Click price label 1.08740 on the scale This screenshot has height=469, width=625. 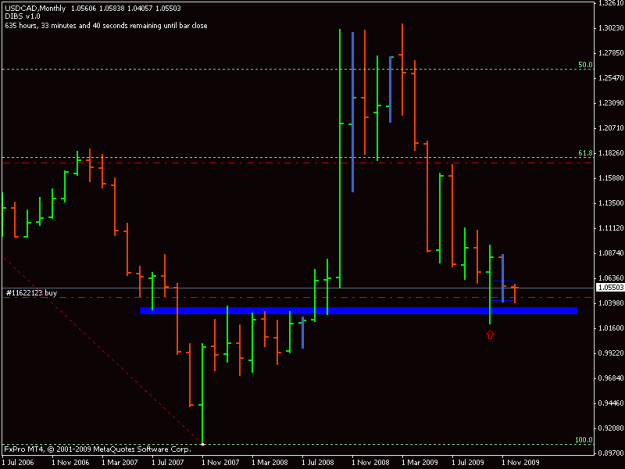point(610,253)
